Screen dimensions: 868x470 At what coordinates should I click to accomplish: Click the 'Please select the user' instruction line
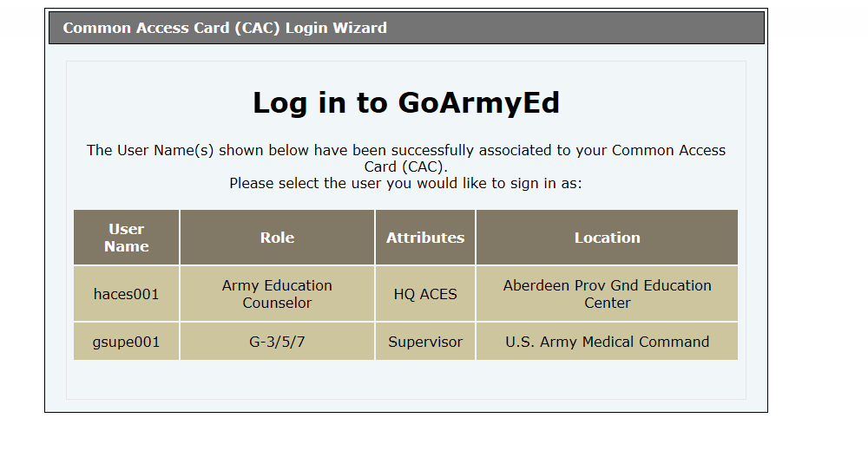(405, 184)
